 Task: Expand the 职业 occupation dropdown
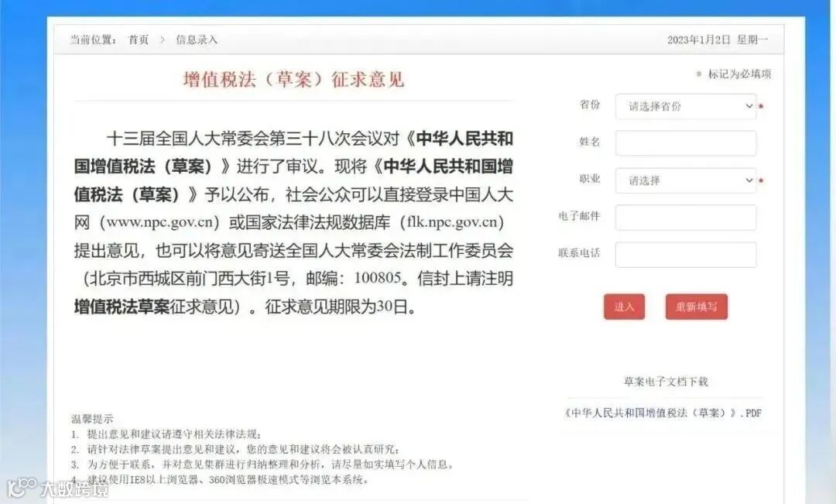tap(686, 180)
